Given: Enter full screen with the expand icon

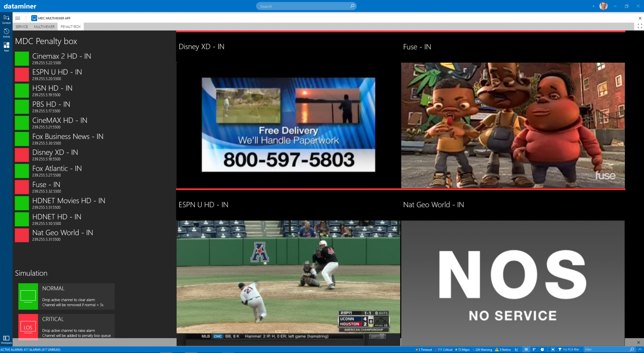Looking at the screenshot, I should click(x=640, y=26).
